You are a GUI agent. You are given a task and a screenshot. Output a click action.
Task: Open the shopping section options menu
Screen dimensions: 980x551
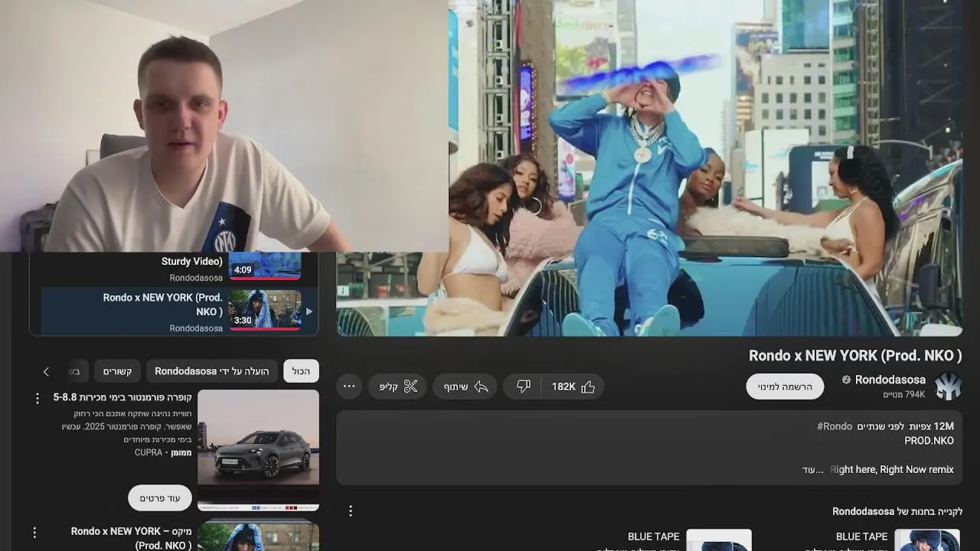coord(351,510)
